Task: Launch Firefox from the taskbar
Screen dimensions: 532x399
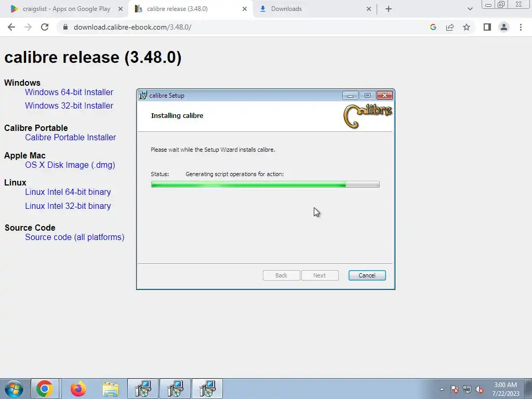Action: click(x=78, y=389)
